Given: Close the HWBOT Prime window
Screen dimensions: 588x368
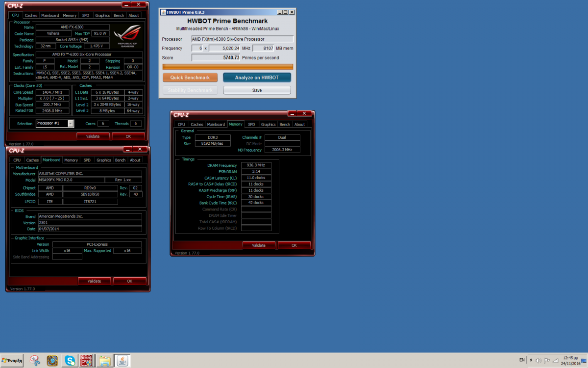Looking at the screenshot, I should pyautogui.click(x=292, y=12).
